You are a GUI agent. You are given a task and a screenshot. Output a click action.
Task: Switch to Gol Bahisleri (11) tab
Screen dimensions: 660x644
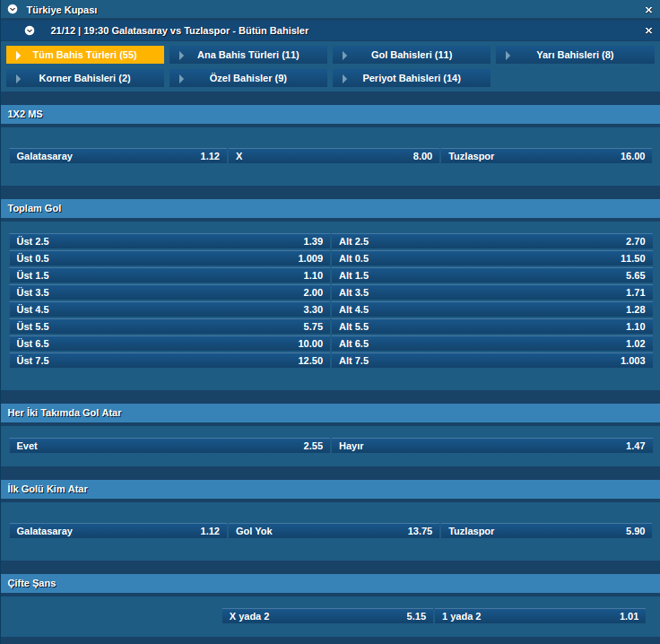coord(412,55)
